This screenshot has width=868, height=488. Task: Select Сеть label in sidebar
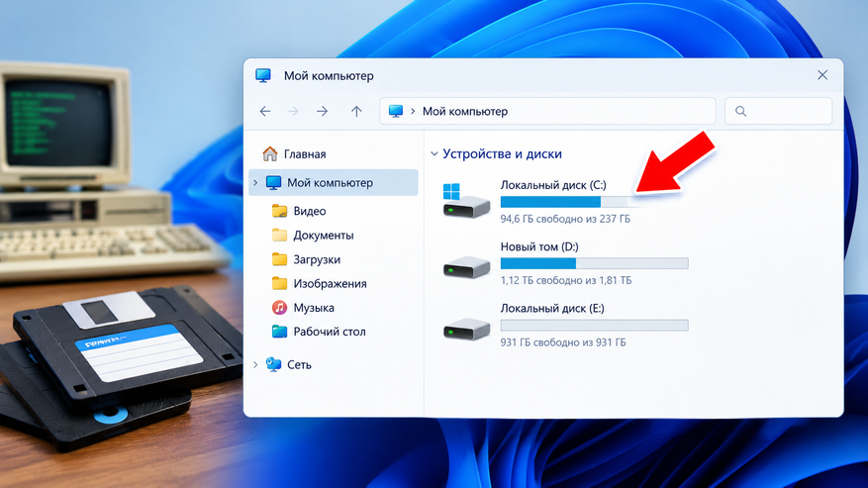pyautogui.click(x=299, y=364)
